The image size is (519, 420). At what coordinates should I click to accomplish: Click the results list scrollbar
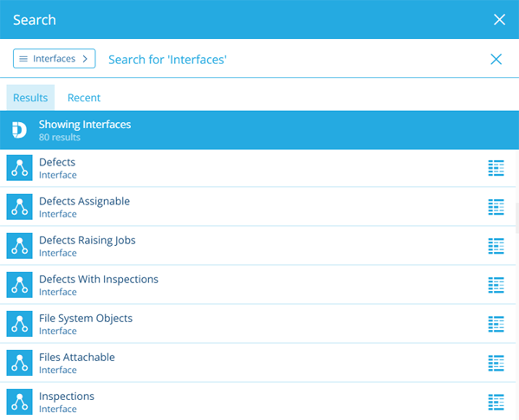(x=517, y=218)
